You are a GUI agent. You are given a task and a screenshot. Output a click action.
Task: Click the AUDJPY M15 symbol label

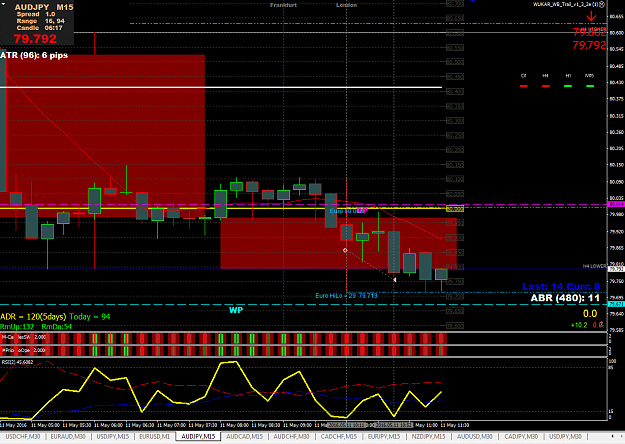pos(44,7)
